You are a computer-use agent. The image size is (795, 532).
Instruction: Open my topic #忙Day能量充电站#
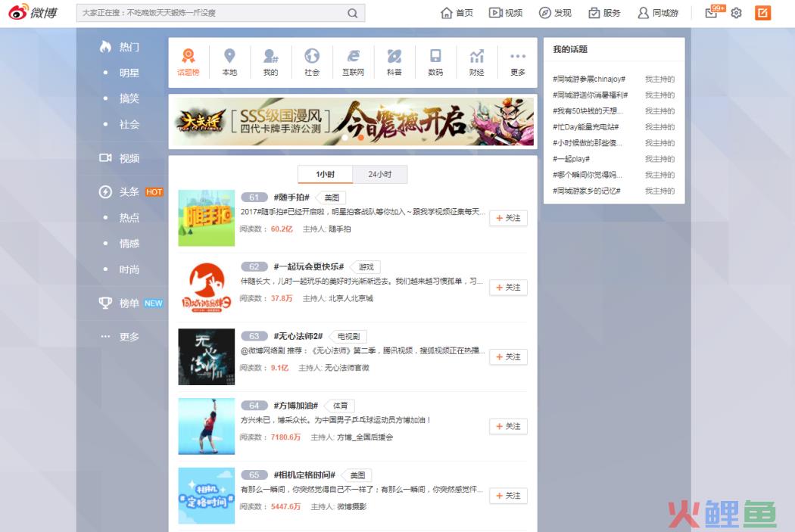point(585,126)
